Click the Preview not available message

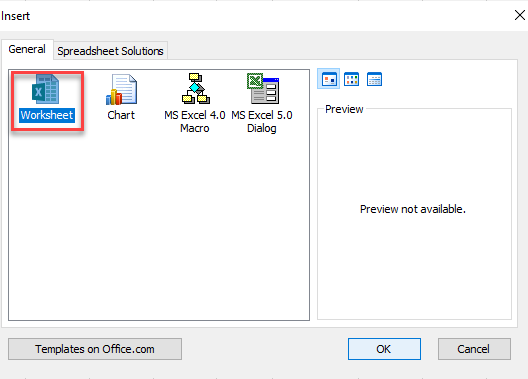click(413, 209)
